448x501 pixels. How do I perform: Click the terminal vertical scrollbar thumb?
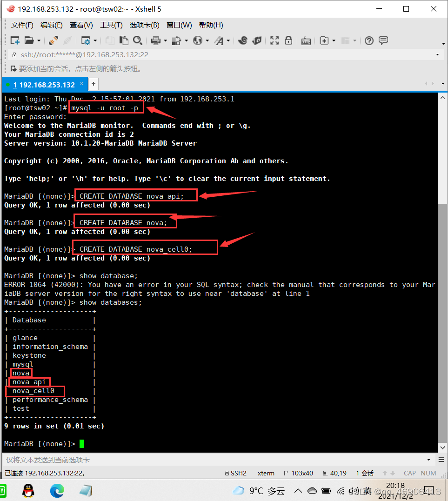[x=442, y=323]
